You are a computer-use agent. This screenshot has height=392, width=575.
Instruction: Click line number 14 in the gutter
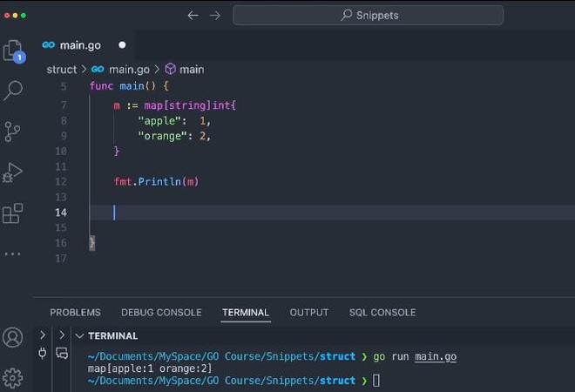click(61, 213)
